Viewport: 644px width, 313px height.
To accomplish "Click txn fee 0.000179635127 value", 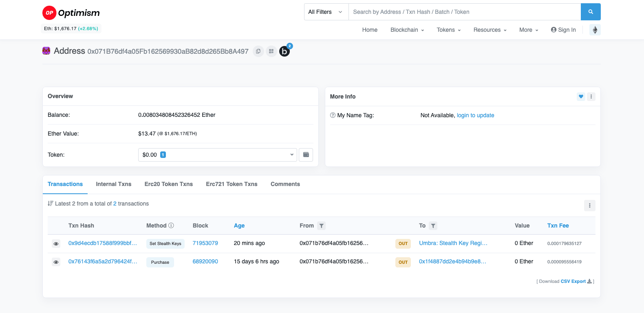I will click(x=565, y=243).
